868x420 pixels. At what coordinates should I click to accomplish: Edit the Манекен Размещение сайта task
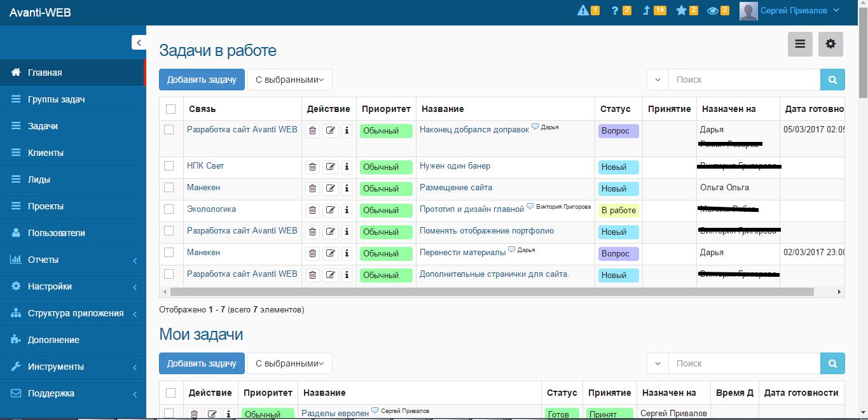click(330, 188)
